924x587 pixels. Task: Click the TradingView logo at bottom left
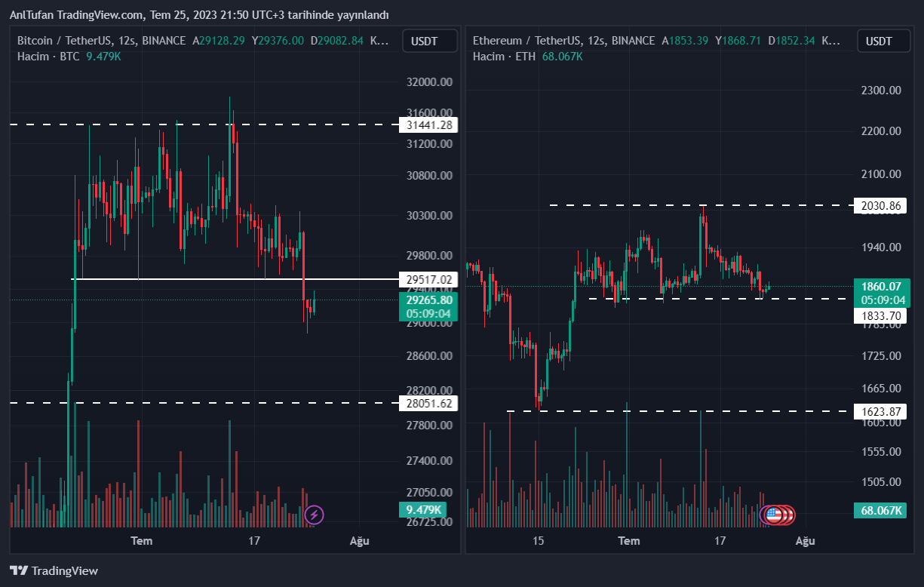point(54,571)
